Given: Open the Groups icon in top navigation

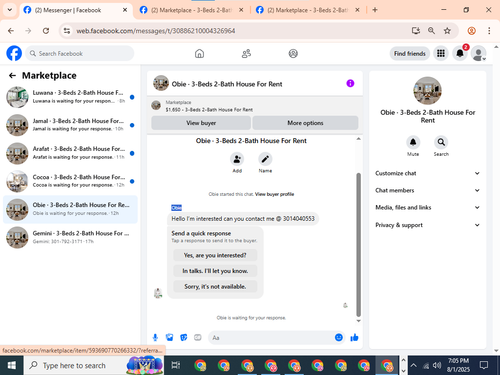Looking at the screenshot, I should [x=293, y=53].
